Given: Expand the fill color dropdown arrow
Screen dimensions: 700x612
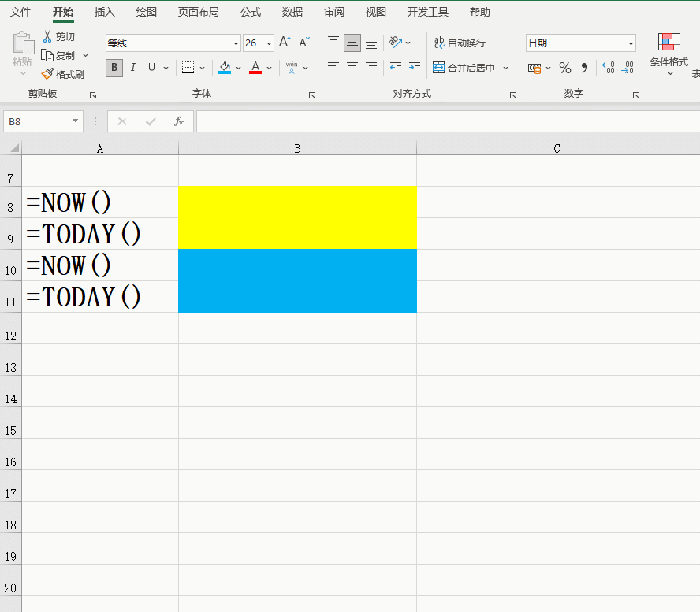Looking at the screenshot, I should (238, 69).
